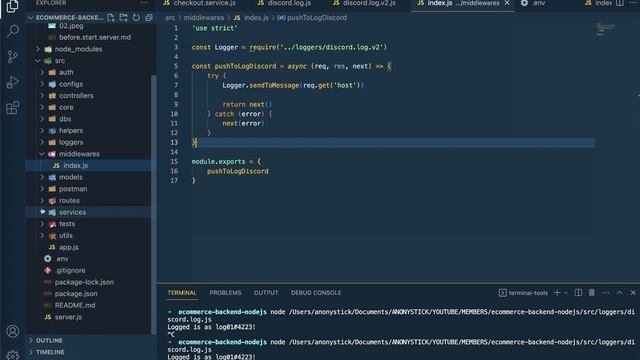The image size is (640, 360).
Task: Open the Extensions view
Action: (13, 108)
